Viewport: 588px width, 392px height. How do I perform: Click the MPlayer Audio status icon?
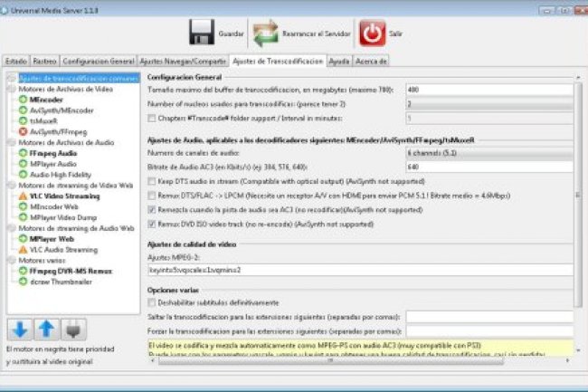click(x=23, y=164)
